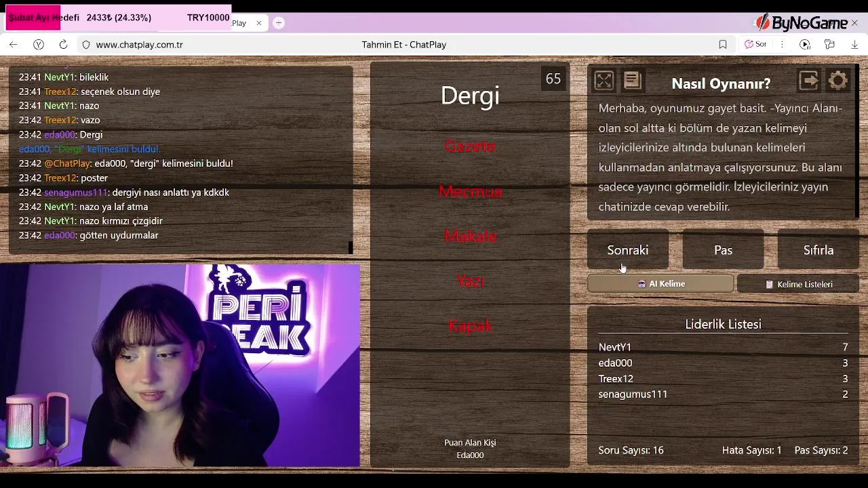This screenshot has height=488, width=868.
Task: Click the forbidden word Makale
Action: pos(470,236)
